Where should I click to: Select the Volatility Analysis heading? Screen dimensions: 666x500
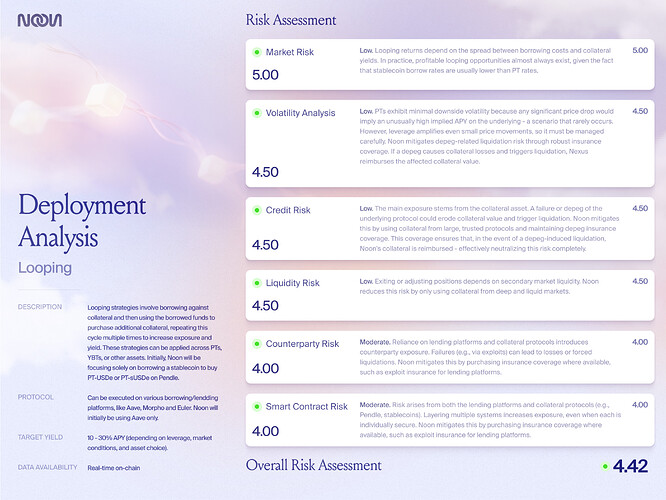300,113
